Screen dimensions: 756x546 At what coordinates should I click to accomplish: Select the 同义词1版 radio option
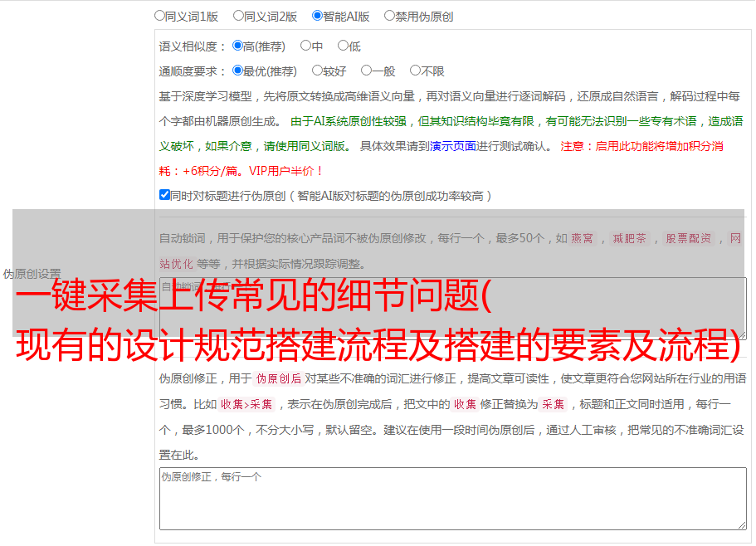pyautogui.click(x=159, y=16)
